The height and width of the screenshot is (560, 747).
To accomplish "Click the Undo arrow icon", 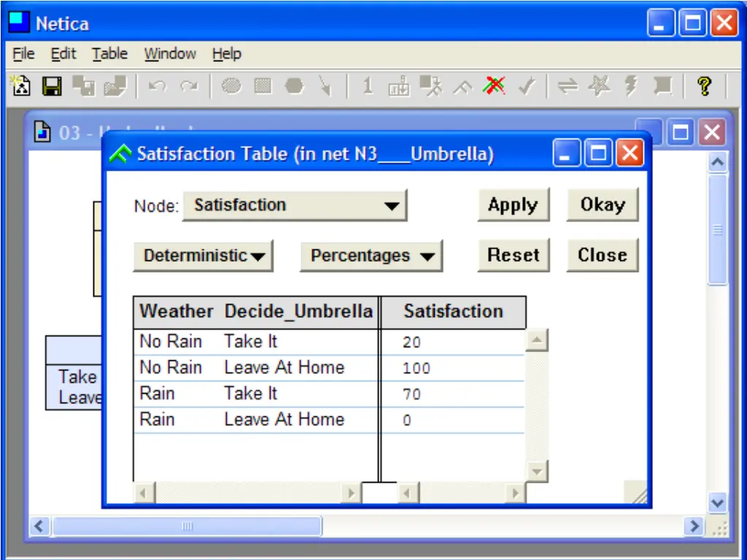I will coord(158,86).
